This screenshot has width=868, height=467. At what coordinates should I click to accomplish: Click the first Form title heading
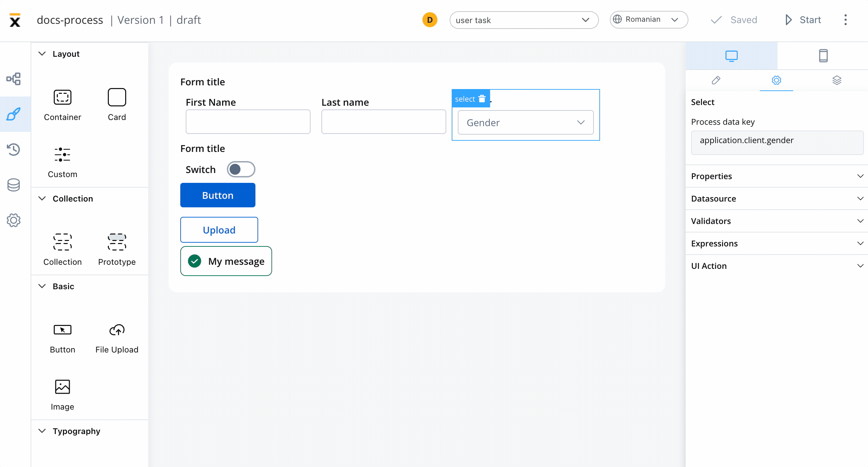click(x=203, y=82)
